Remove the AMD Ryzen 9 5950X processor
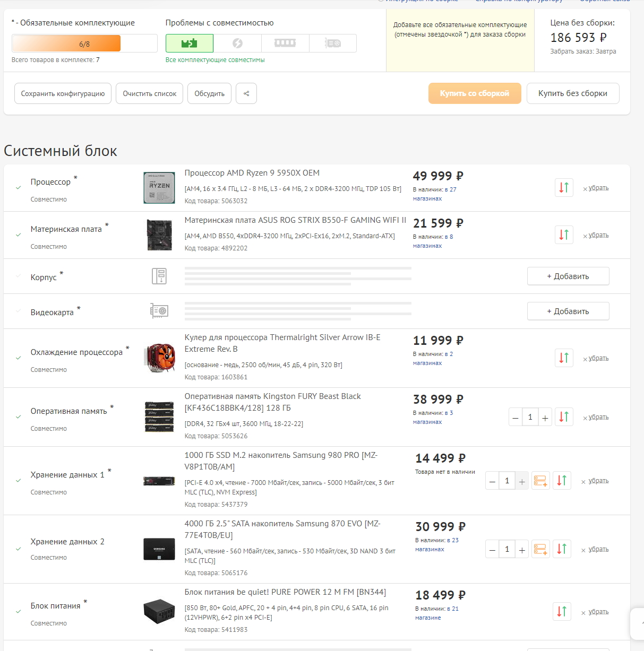This screenshot has width=644, height=651. 596,188
